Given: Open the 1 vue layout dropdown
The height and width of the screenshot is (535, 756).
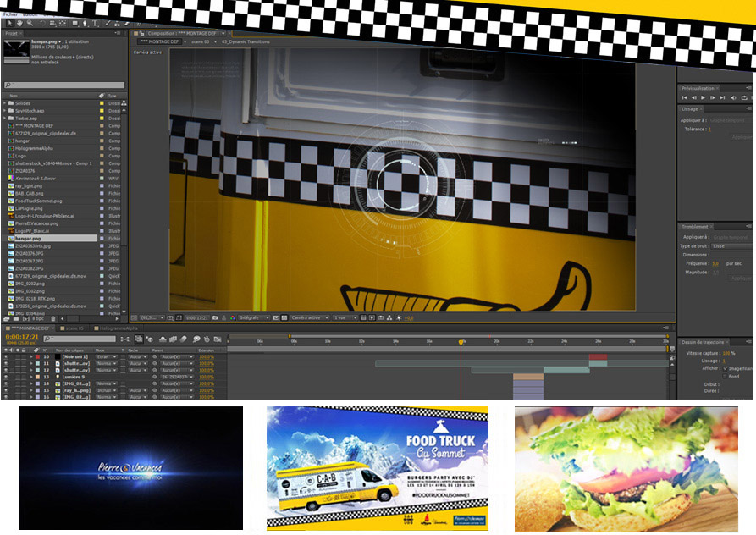Looking at the screenshot, I should click(345, 317).
